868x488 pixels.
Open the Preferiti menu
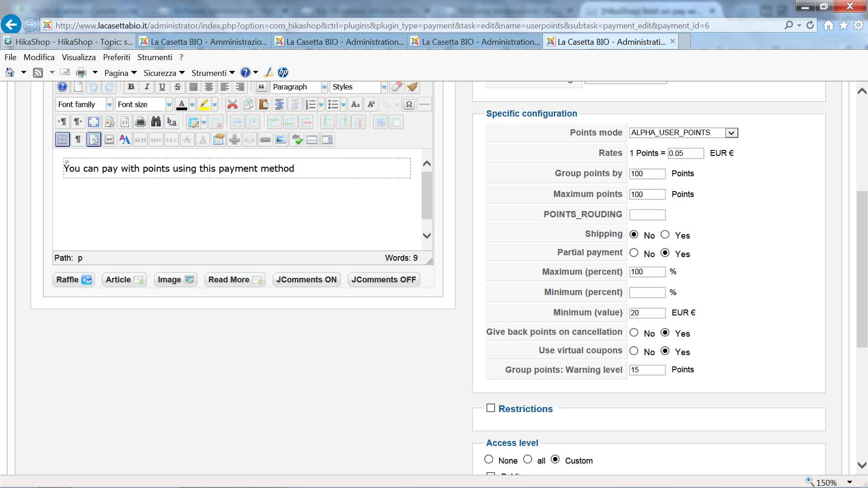tap(116, 57)
